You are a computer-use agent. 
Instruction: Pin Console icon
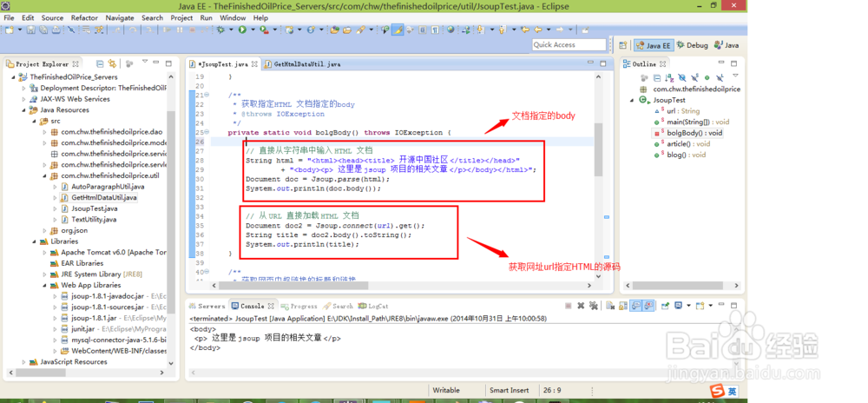[665, 305]
